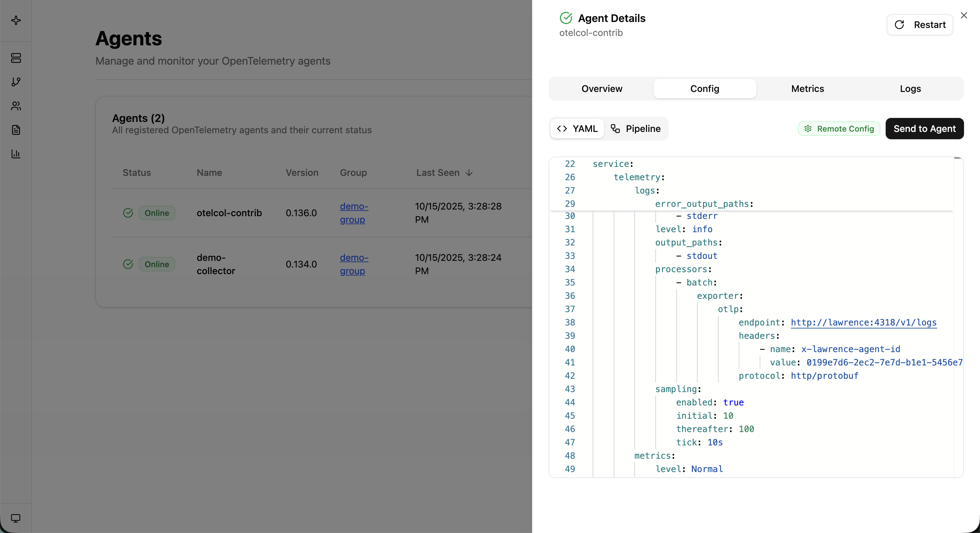Click the '- stdout' entry
The width and height of the screenshot is (980, 533).
[697, 256]
